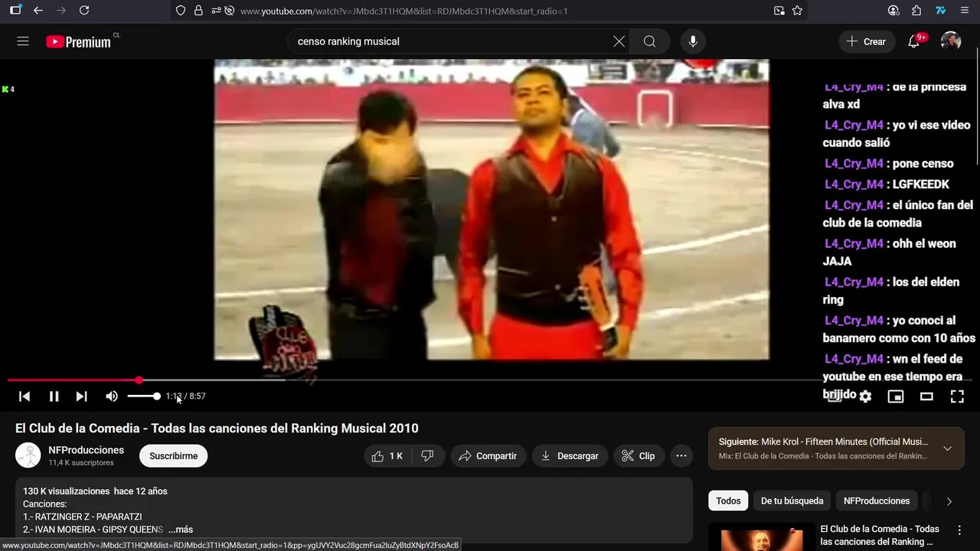980x551 pixels.
Task: Enter fullscreen mode
Action: [957, 396]
